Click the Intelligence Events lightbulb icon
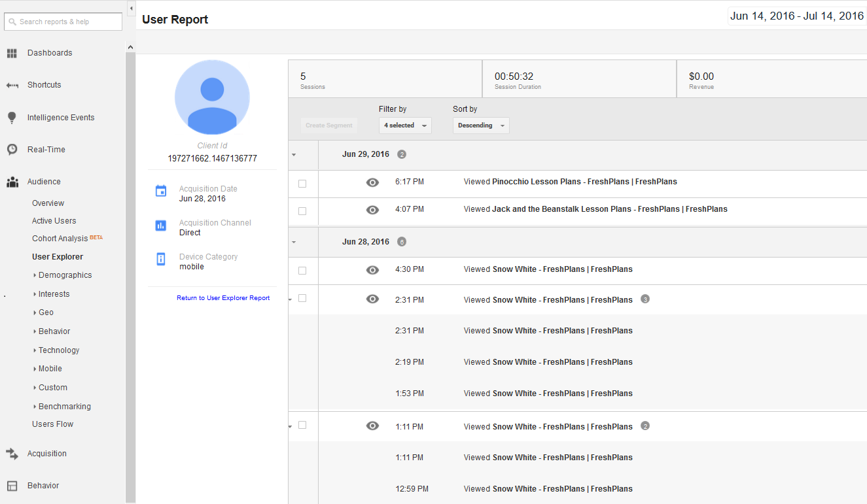 tap(12, 118)
